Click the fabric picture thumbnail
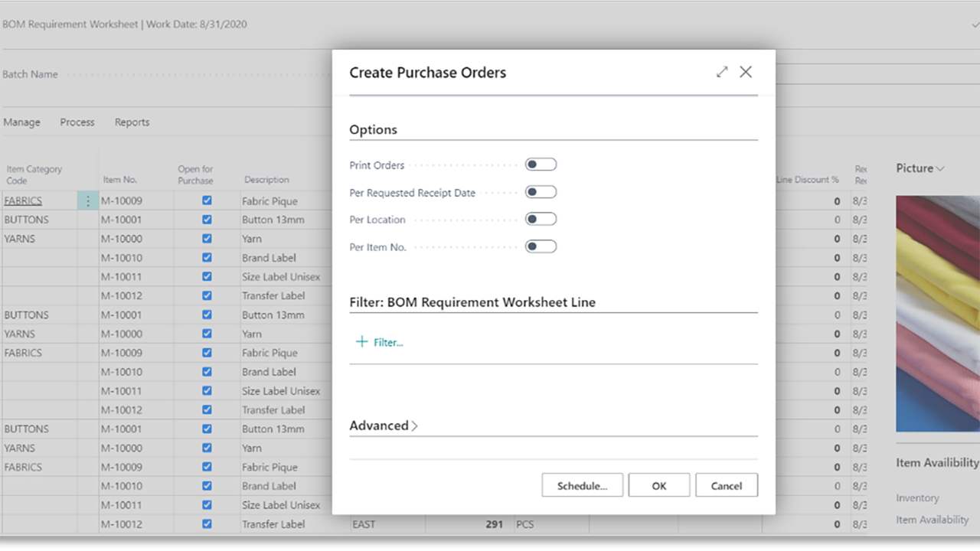 click(x=938, y=314)
